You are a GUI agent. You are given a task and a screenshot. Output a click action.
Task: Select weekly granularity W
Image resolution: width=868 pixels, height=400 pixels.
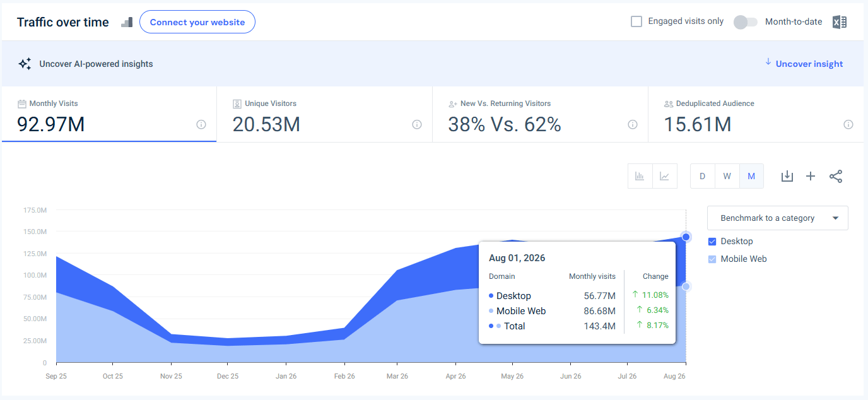tap(727, 176)
